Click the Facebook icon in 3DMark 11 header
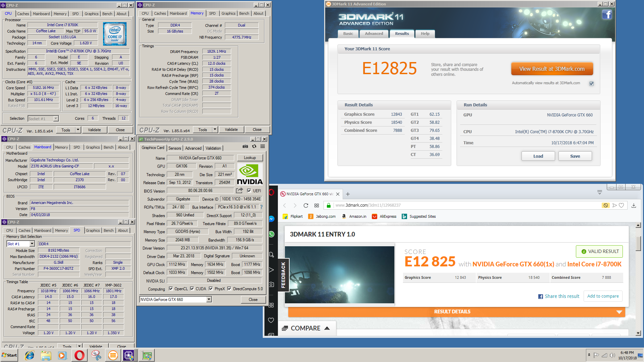Screen dimensions: 644x362 click(607, 14)
